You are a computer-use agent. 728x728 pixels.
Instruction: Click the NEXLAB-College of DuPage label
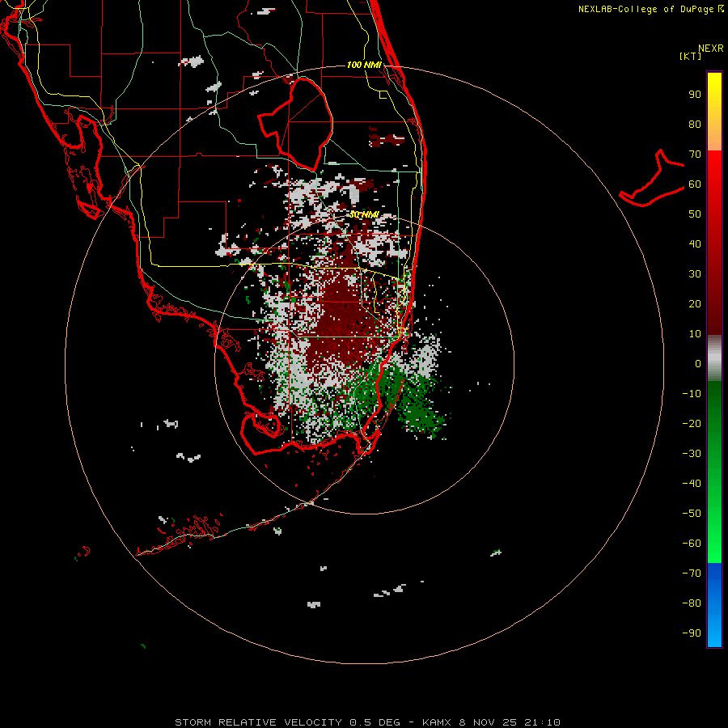click(651, 9)
